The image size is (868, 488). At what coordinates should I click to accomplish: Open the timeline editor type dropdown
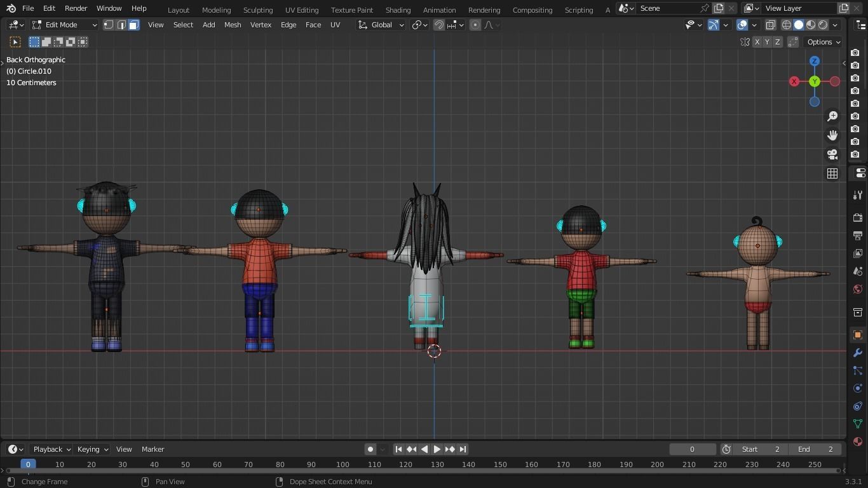point(16,449)
